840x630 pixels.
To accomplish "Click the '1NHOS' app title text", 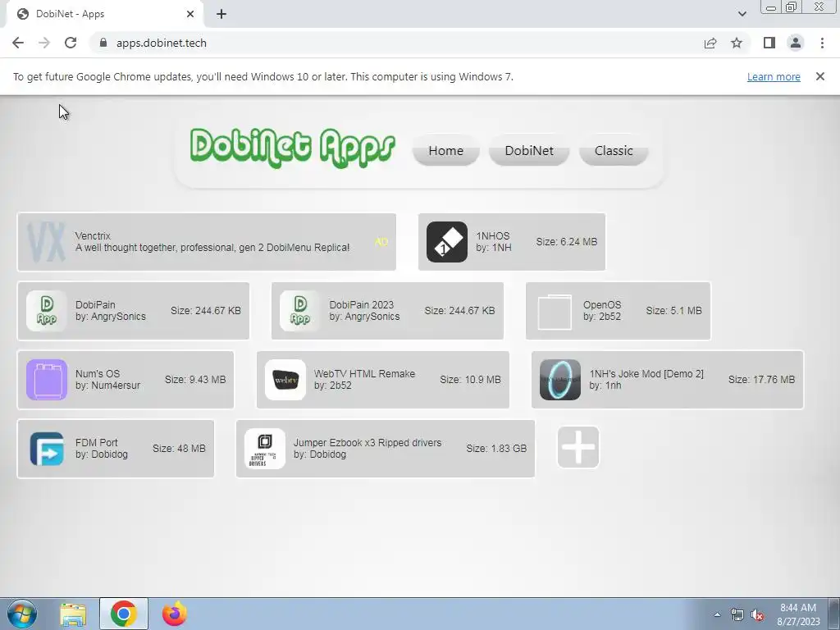I will pyautogui.click(x=493, y=235).
